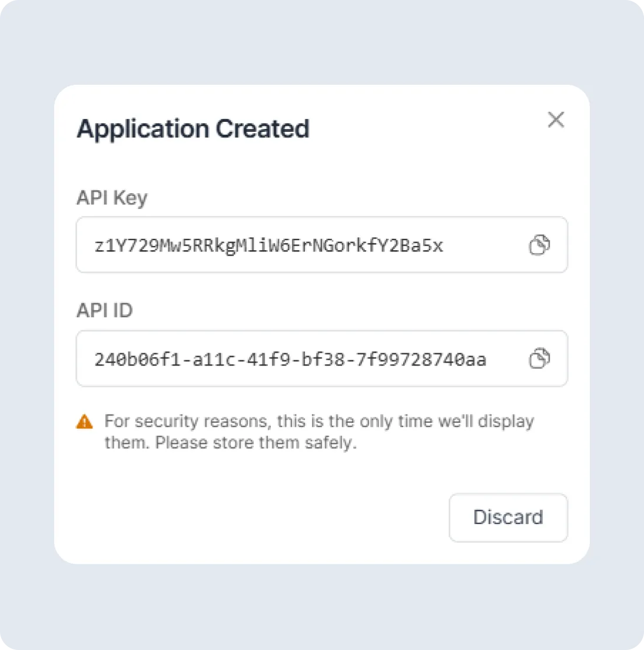Copy the API Key to clipboard
This screenshot has width=644, height=650.
click(539, 245)
